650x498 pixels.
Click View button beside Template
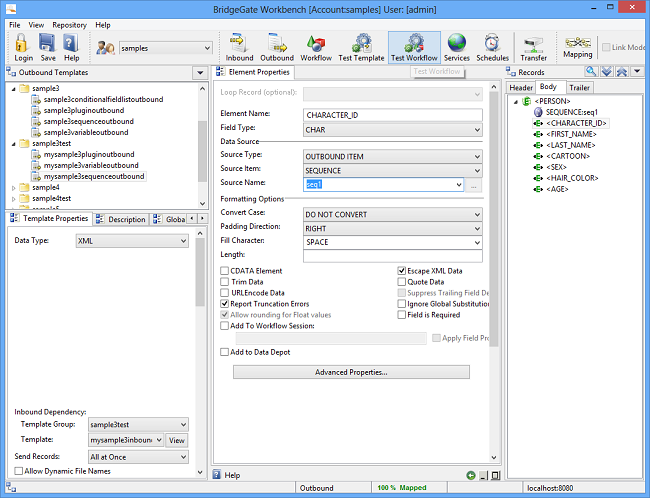(x=177, y=440)
